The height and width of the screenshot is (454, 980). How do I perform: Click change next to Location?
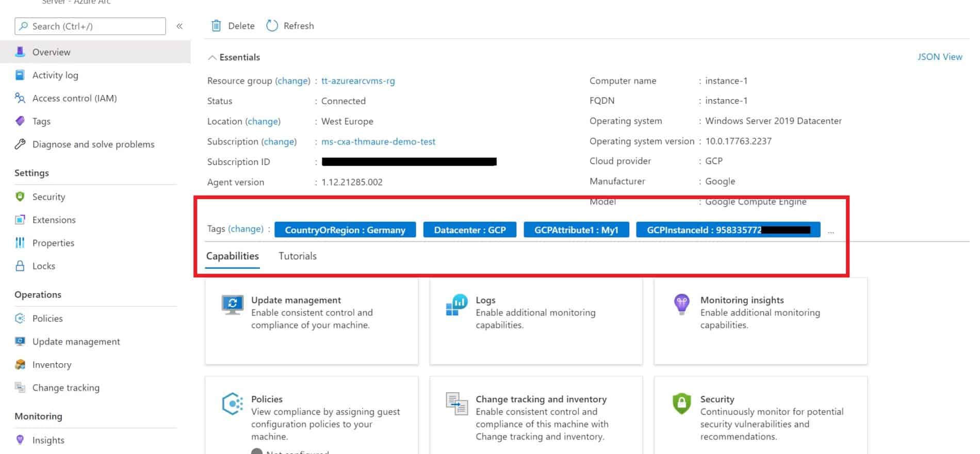click(263, 121)
